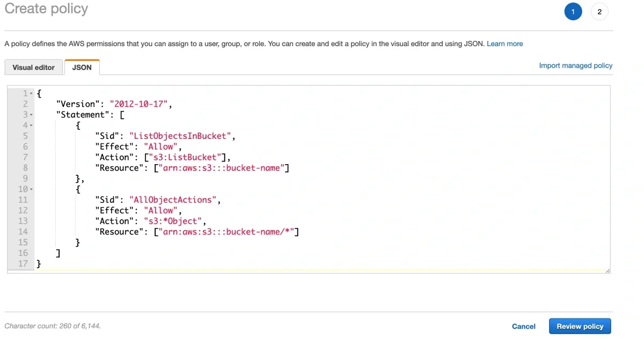Collapse the Statement array fold arrow
Screen dimensions: 644x339
coord(31,114)
